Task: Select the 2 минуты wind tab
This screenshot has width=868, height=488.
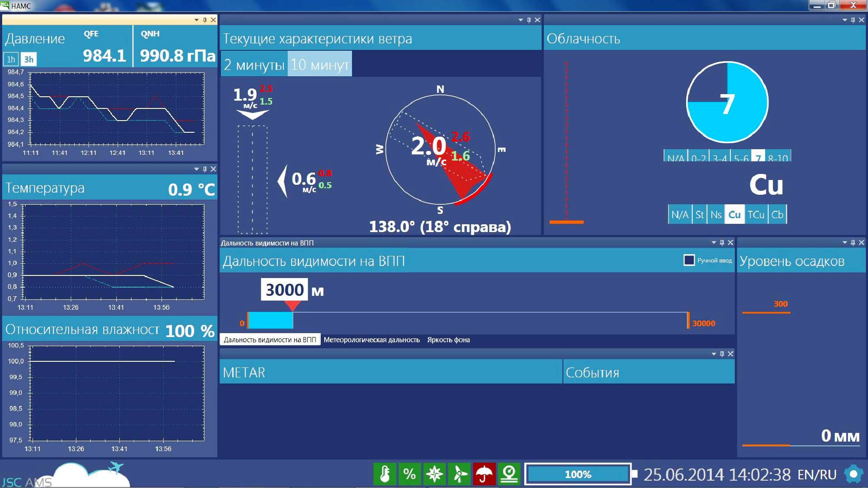Action: tap(254, 64)
